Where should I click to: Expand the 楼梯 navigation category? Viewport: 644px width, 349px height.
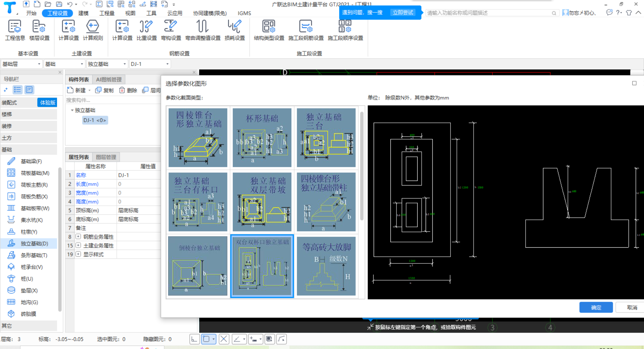click(x=29, y=114)
